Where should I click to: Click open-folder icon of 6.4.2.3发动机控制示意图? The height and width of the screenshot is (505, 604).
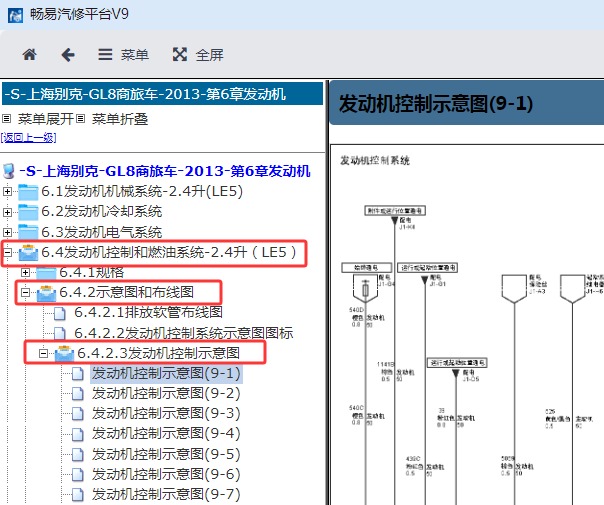coord(64,353)
